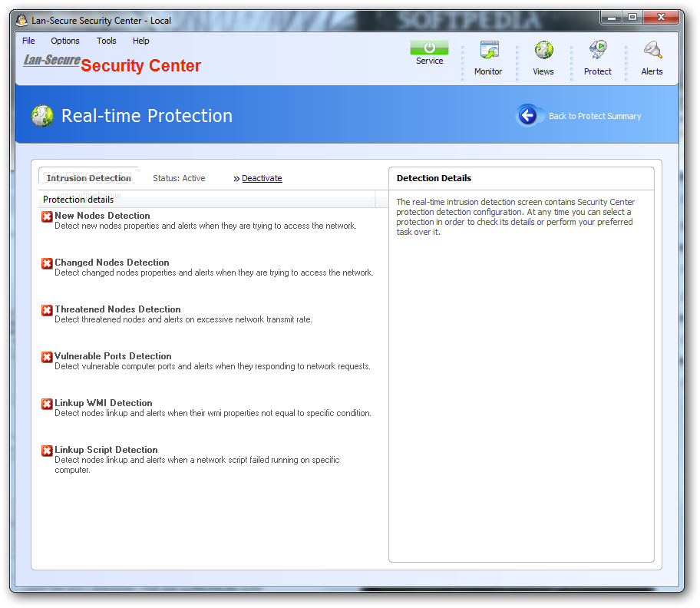The height and width of the screenshot is (608, 700).
Task: Select Threatened Nodes Detection title
Action: click(x=118, y=309)
